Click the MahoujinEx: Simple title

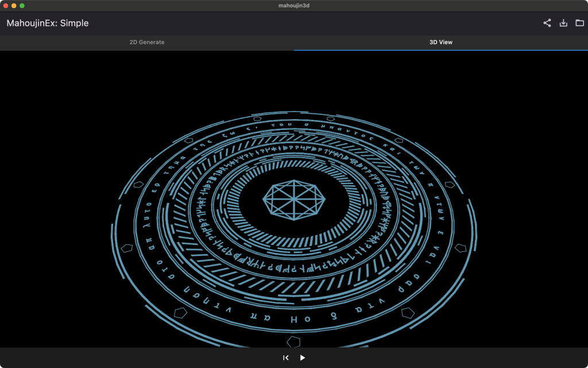pos(48,23)
